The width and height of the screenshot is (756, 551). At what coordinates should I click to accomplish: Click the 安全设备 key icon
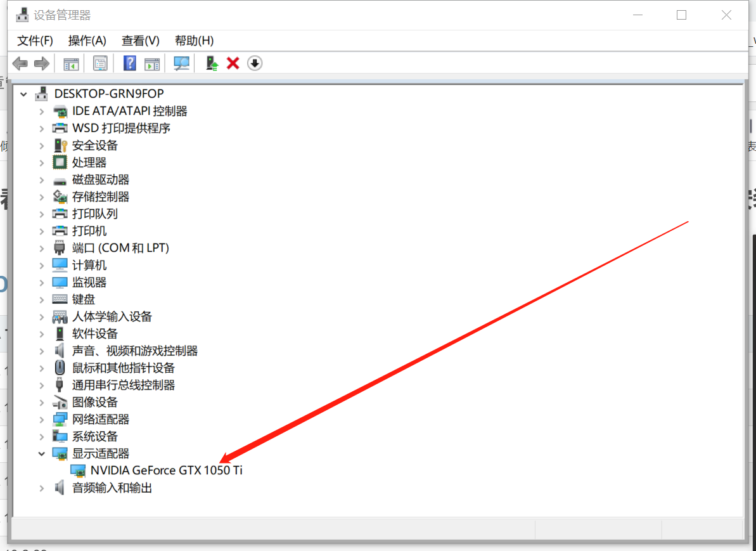(x=60, y=145)
